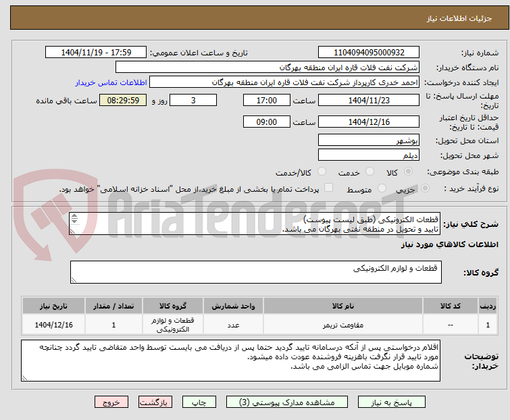Image resolution: width=510 pixels, height=420 pixels.
Task: Click the down arrow in description box
Action: point(74,221)
